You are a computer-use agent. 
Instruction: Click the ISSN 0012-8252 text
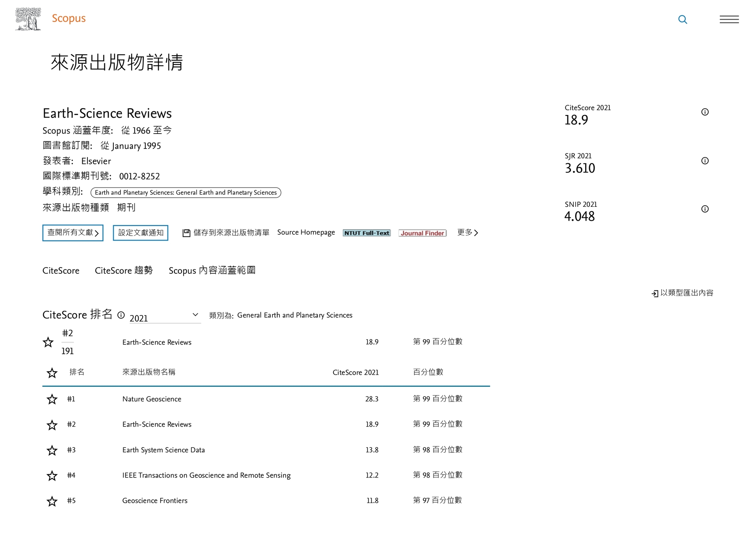coord(139,176)
